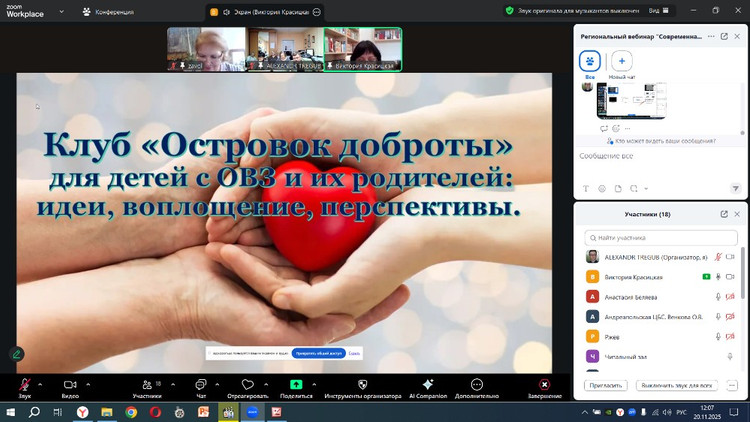Open the Вид layout dropdown
Viewport: 750px width, 422px height.
click(685, 10)
